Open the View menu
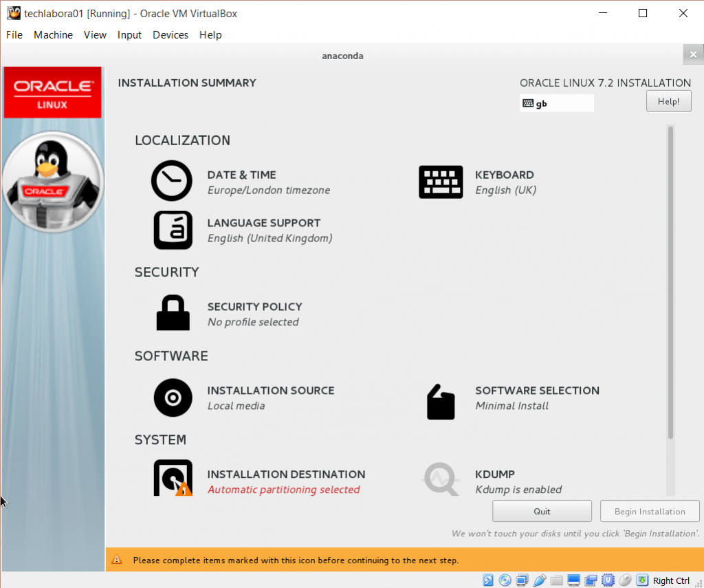The image size is (704, 588). 95,34
